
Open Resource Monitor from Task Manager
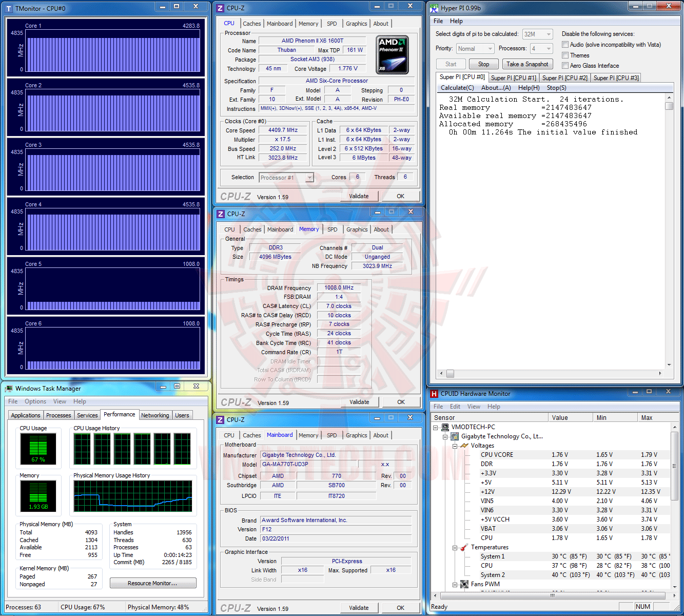(153, 583)
